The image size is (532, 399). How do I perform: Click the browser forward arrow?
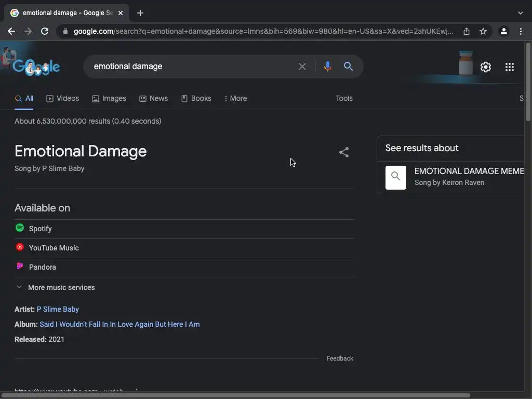point(28,31)
